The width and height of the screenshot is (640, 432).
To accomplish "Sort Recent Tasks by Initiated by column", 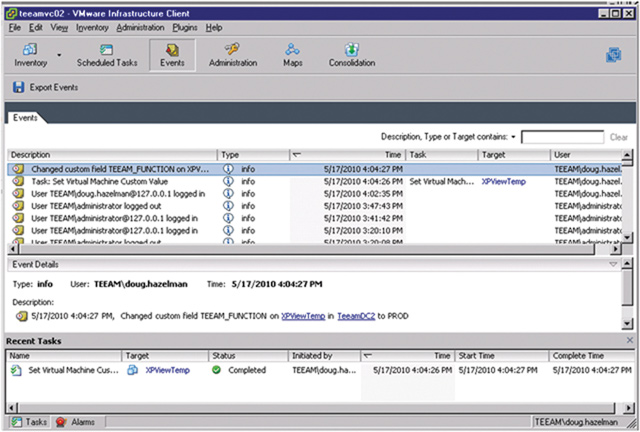I will click(324, 356).
